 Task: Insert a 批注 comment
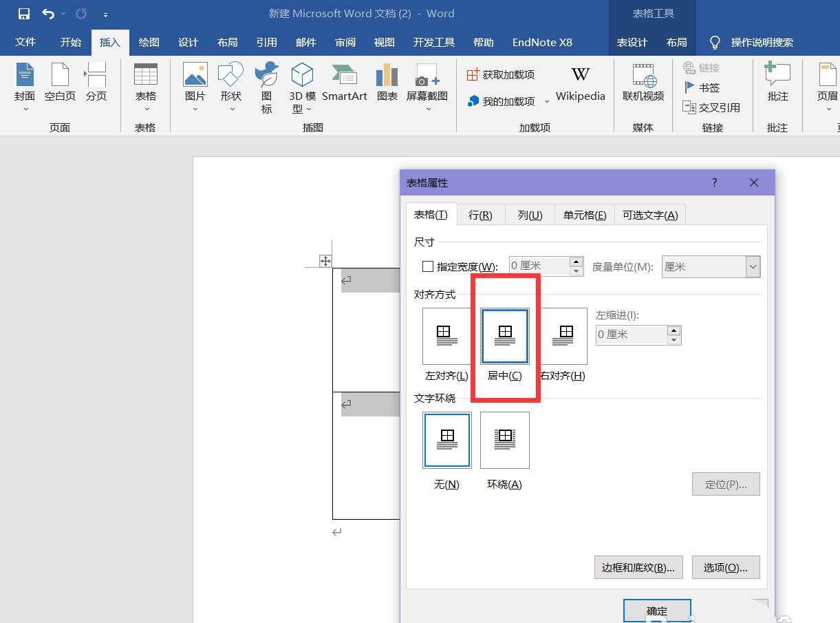click(778, 83)
